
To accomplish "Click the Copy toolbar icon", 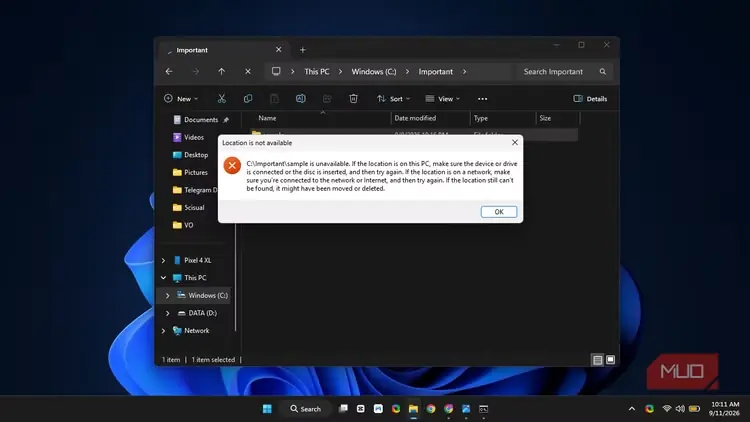I will point(248,99).
